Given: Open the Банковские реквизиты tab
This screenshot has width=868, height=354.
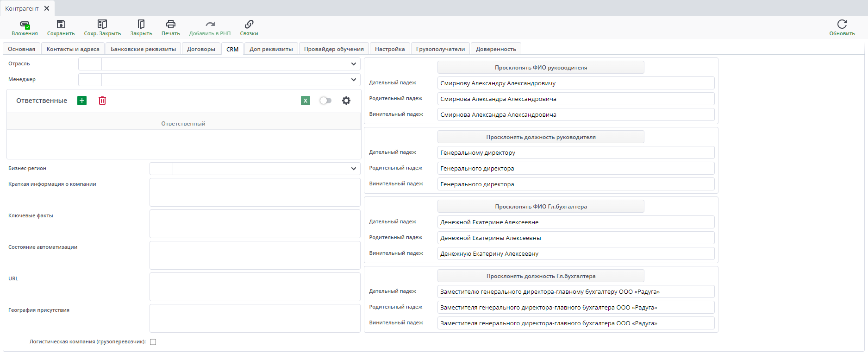Looking at the screenshot, I should (144, 49).
